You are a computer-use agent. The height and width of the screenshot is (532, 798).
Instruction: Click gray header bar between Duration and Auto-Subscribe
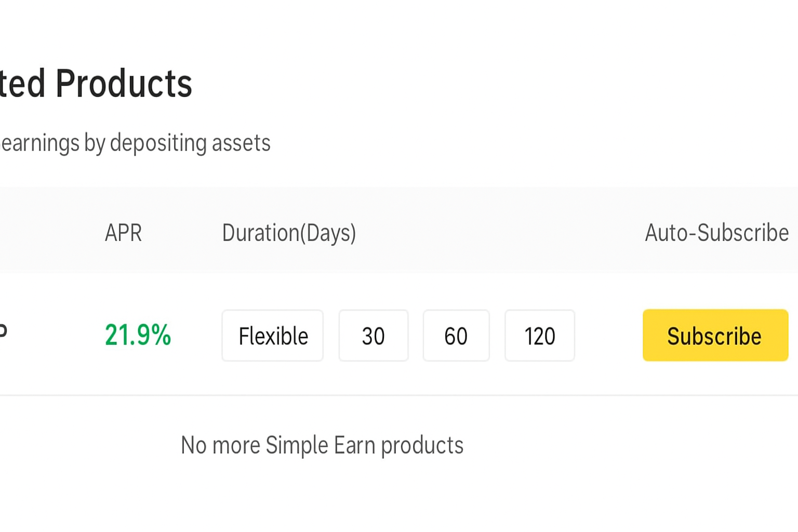[x=499, y=232]
